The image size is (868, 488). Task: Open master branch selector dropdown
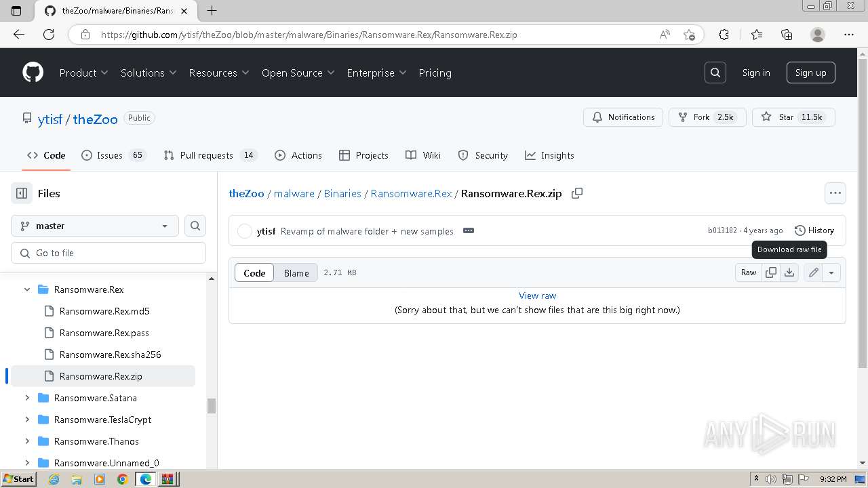click(95, 226)
